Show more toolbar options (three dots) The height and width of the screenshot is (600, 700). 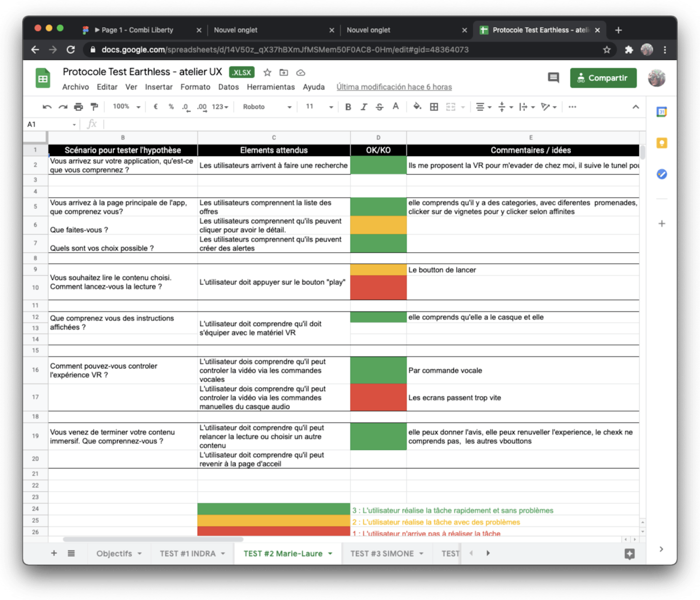click(572, 107)
